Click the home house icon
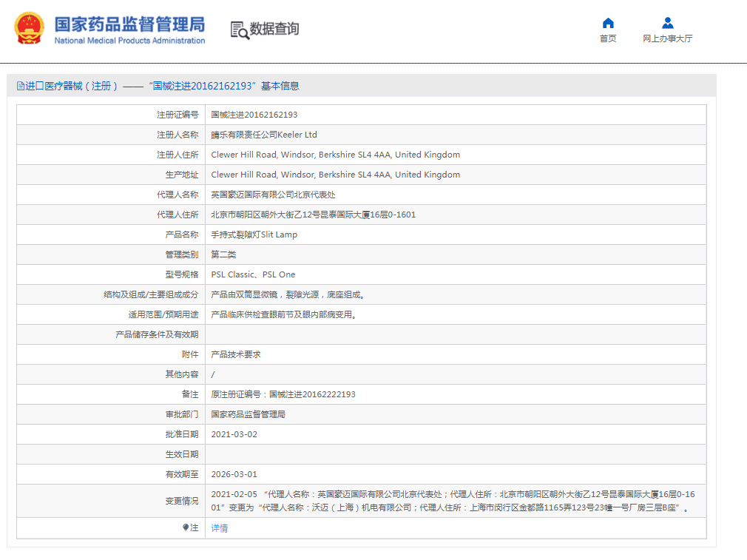The width and height of the screenshot is (747, 560). [x=608, y=23]
